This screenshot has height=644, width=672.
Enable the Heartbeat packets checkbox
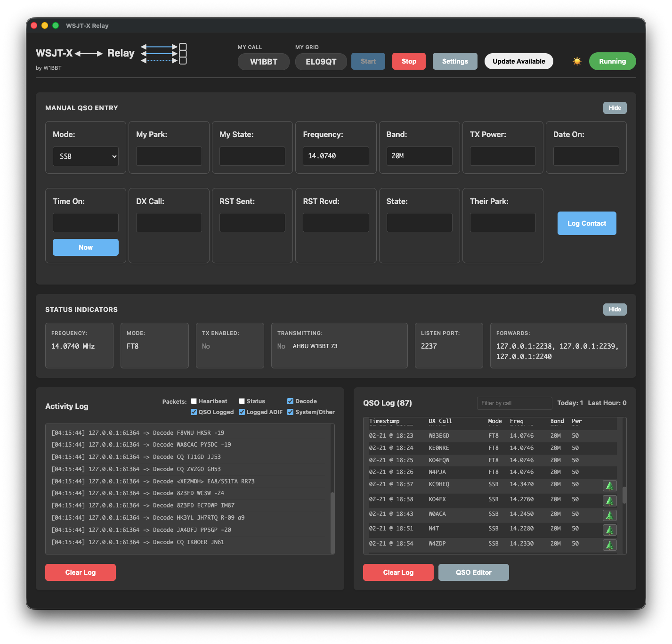coord(194,401)
